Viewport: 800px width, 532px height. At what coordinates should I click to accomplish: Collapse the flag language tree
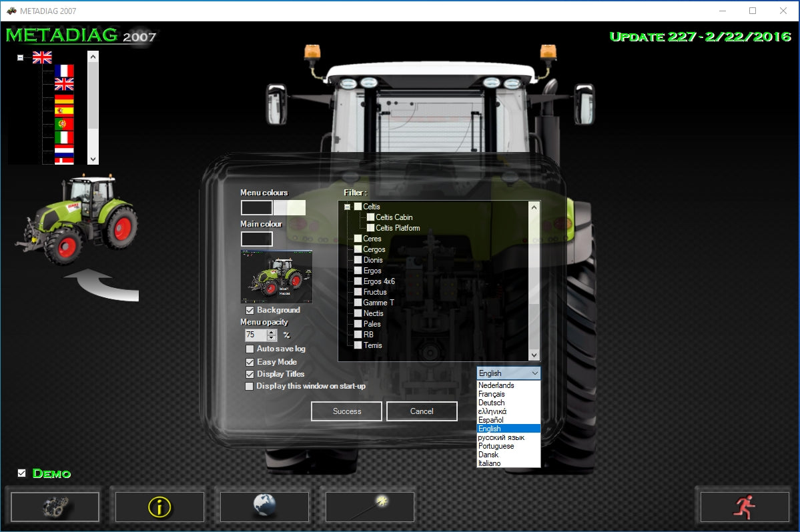pos(20,57)
